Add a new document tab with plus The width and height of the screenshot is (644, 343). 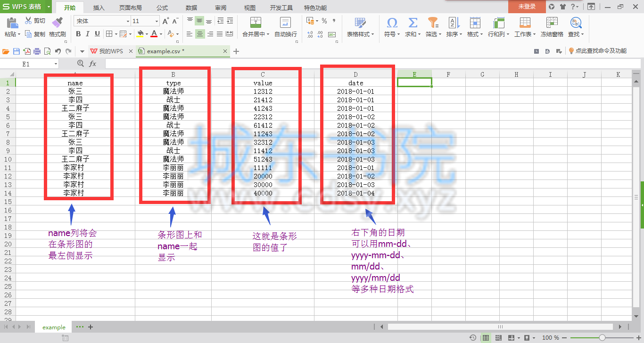(236, 51)
